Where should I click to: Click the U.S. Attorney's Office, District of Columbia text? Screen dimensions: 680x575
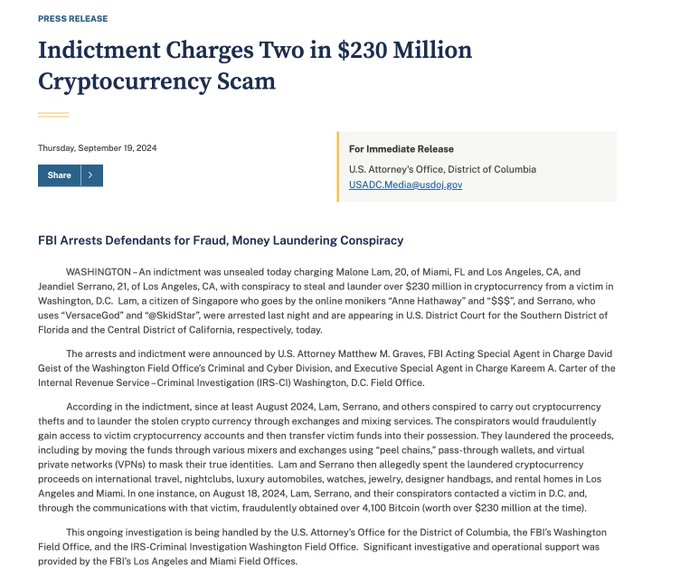(x=442, y=169)
